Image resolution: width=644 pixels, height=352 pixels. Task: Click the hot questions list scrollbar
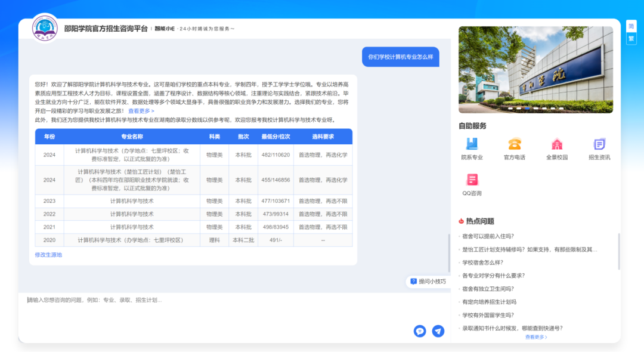click(618, 252)
